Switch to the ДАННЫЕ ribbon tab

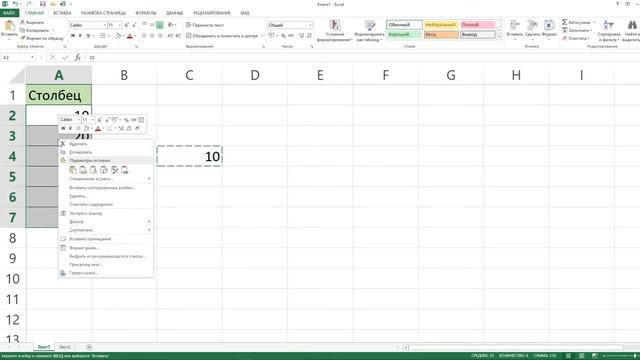click(175, 13)
